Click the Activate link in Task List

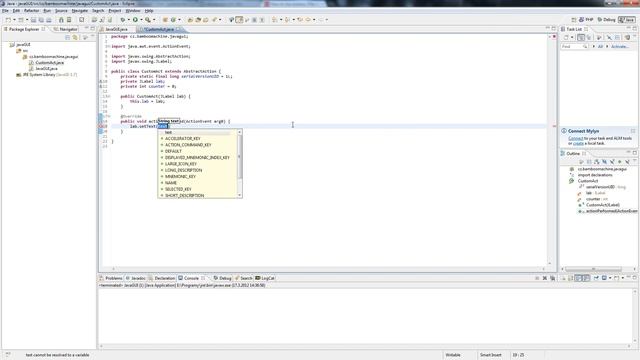[x=619, y=47]
